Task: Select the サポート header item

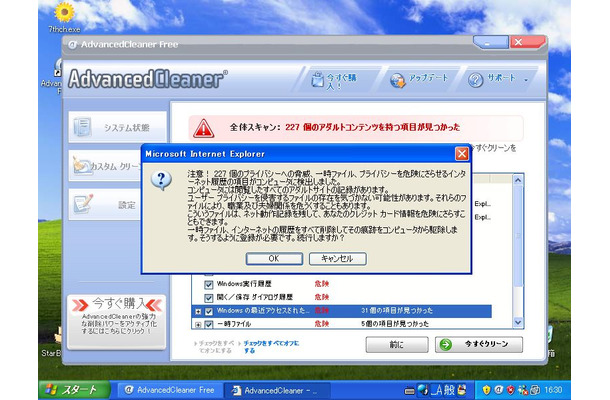Action: pyautogui.click(x=498, y=79)
